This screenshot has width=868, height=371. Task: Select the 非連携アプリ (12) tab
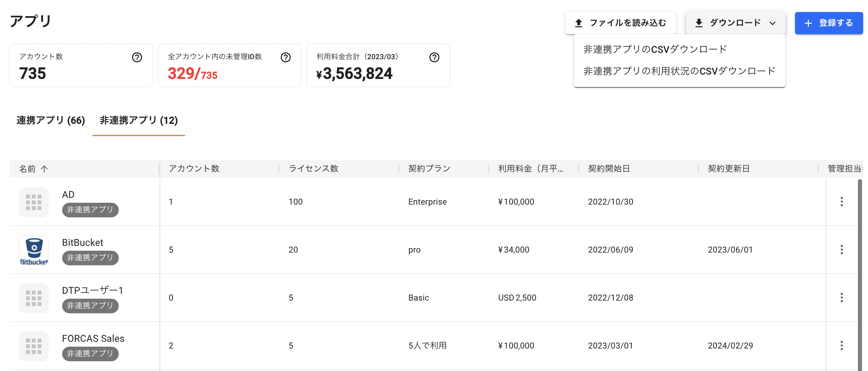[139, 120]
